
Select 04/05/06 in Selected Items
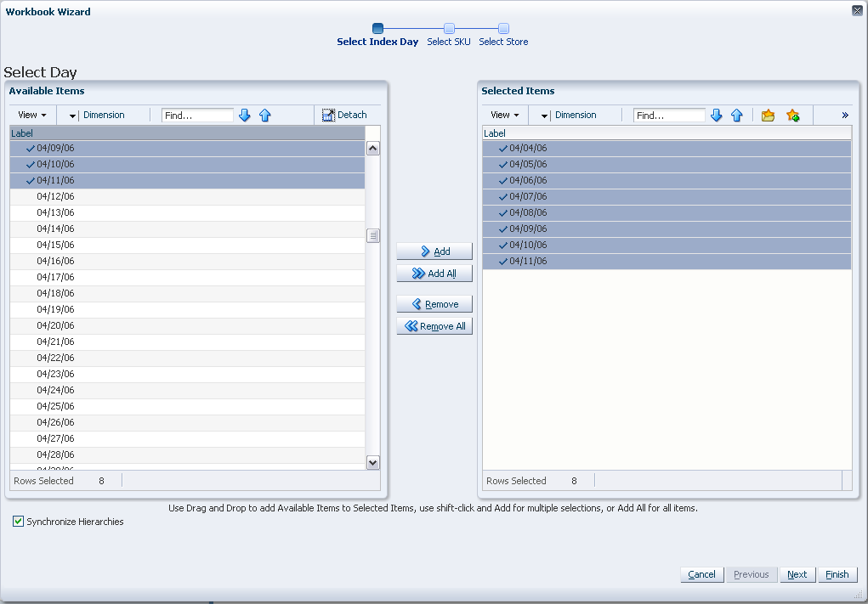(667, 164)
